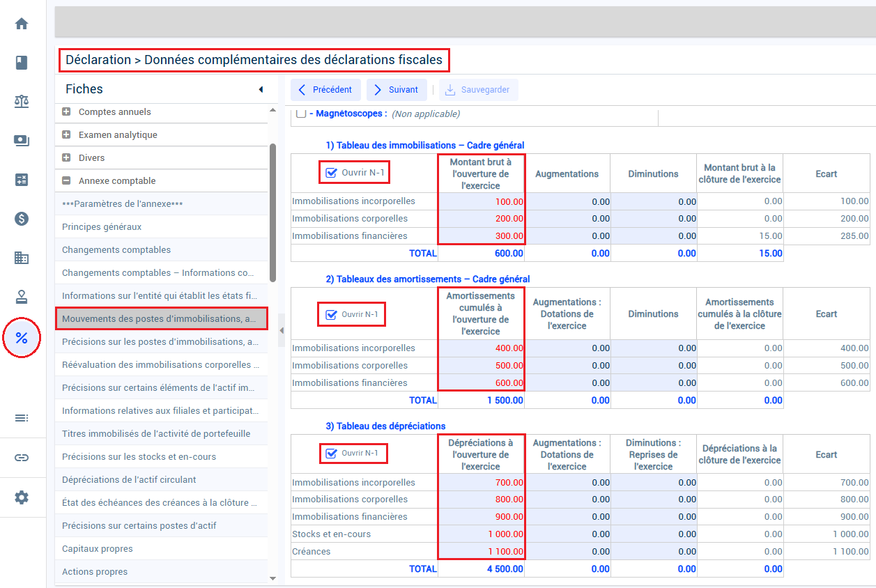Viewport: 876px width, 588px height.
Task: Select the Changements comptables sheet
Action: point(161,250)
